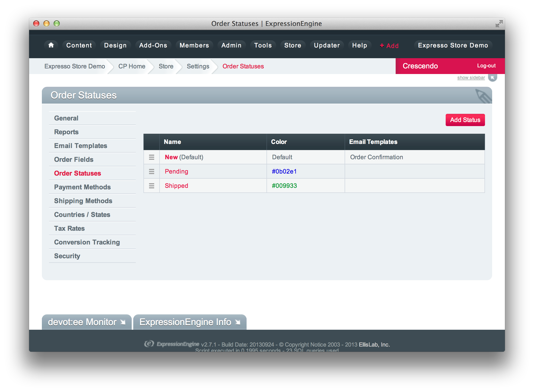534x392 pixels.
Task: Open the Content menu
Action: coord(79,45)
